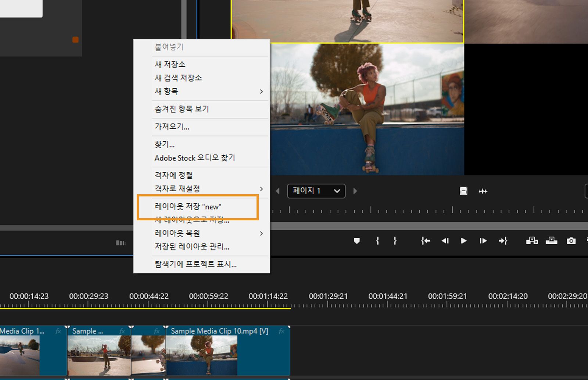Image resolution: width=588 pixels, height=380 pixels.
Task: Click the Step Forward one frame icon
Action: click(x=483, y=241)
